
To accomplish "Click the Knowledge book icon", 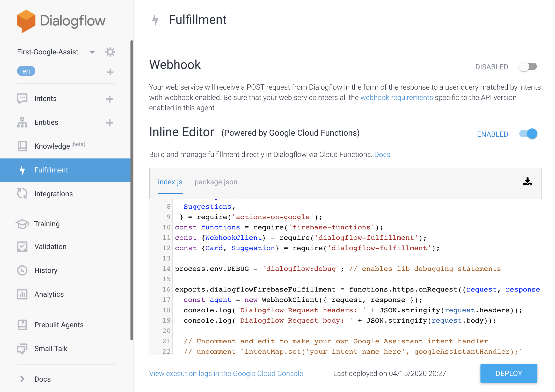I will 22,146.
